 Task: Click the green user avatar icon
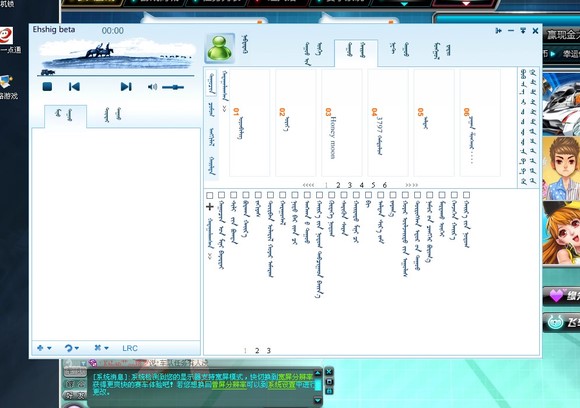pyautogui.click(x=220, y=48)
